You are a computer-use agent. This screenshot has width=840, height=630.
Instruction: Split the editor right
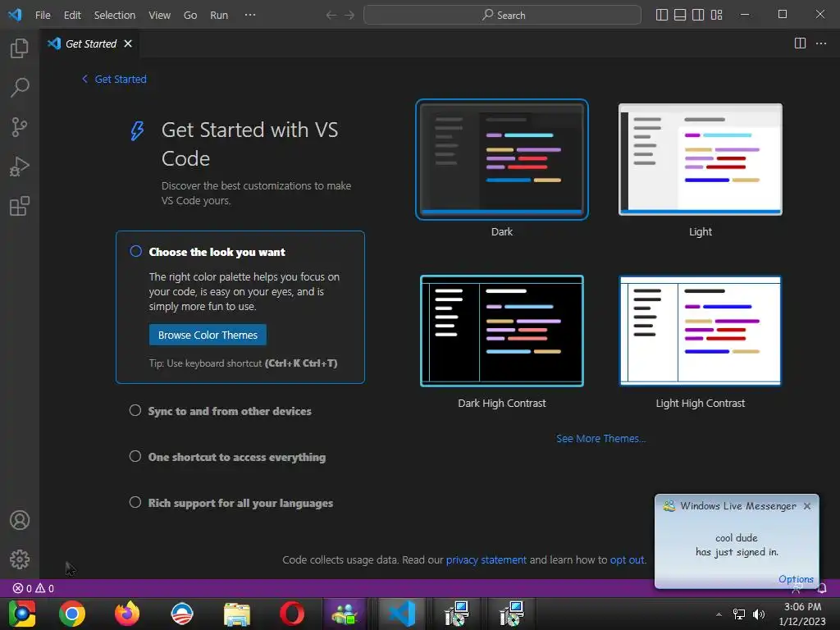click(x=800, y=43)
